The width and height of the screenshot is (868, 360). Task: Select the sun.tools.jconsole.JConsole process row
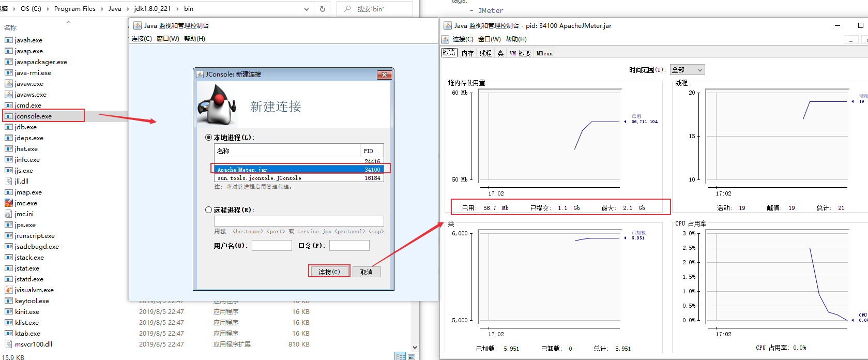click(299, 178)
